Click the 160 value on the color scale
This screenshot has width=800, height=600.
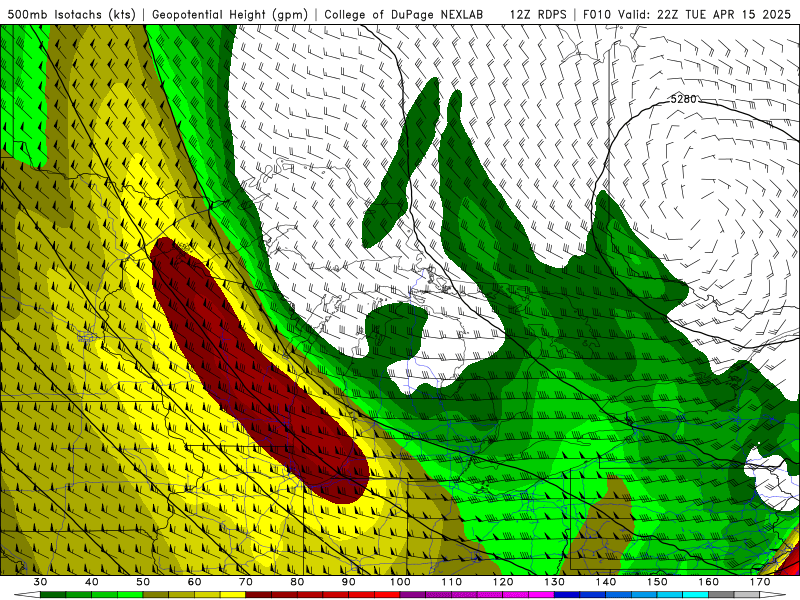(x=709, y=582)
